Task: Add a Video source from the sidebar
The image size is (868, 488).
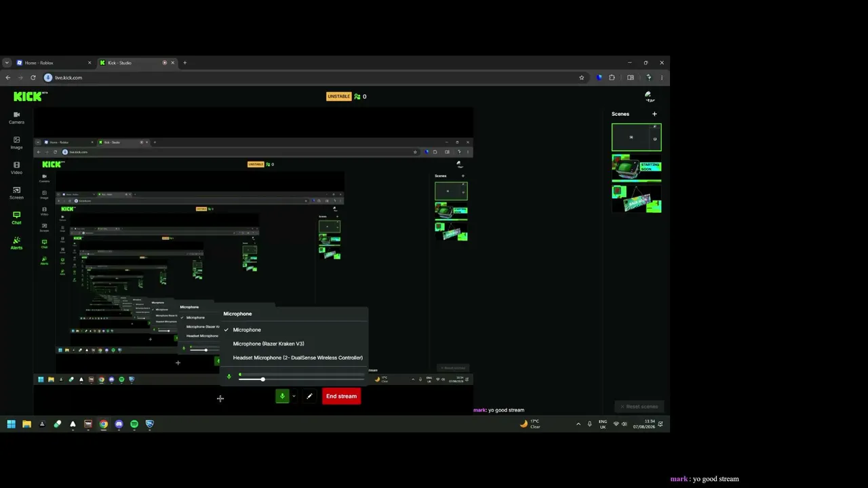Action: [x=16, y=167]
